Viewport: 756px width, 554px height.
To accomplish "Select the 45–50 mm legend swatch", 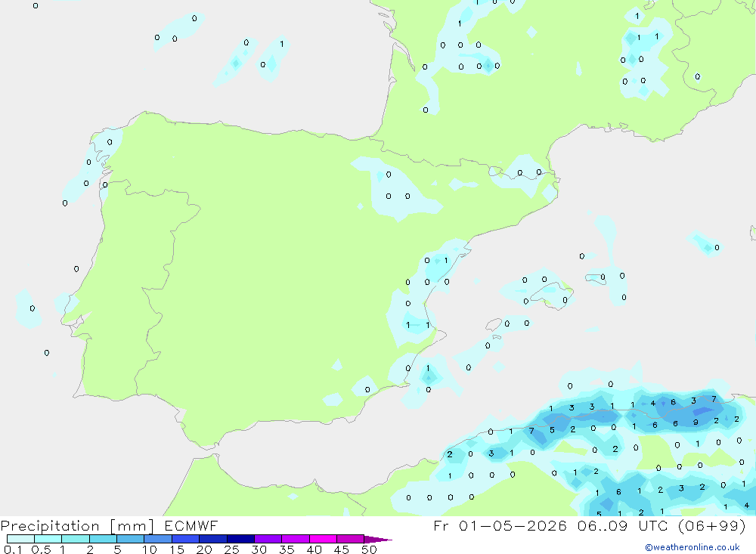I will [x=351, y=539].
